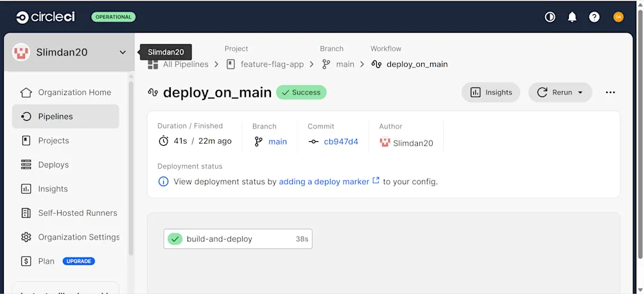Open Self-Hosted Runners in the sidebar
This screenshot has height=294, width=644.
[x=65, y=212]
